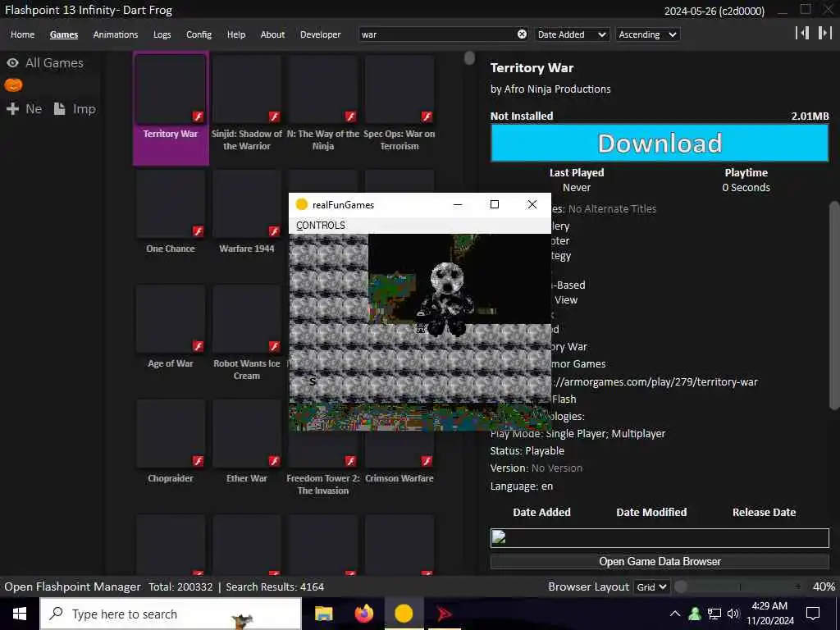Open the Home menu tab
840x630 pixels.
22,34
